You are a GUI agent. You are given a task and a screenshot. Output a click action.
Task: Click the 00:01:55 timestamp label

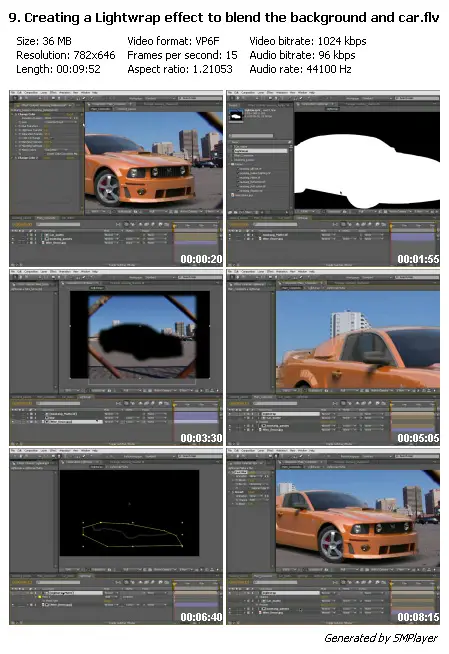pos(418,259)
